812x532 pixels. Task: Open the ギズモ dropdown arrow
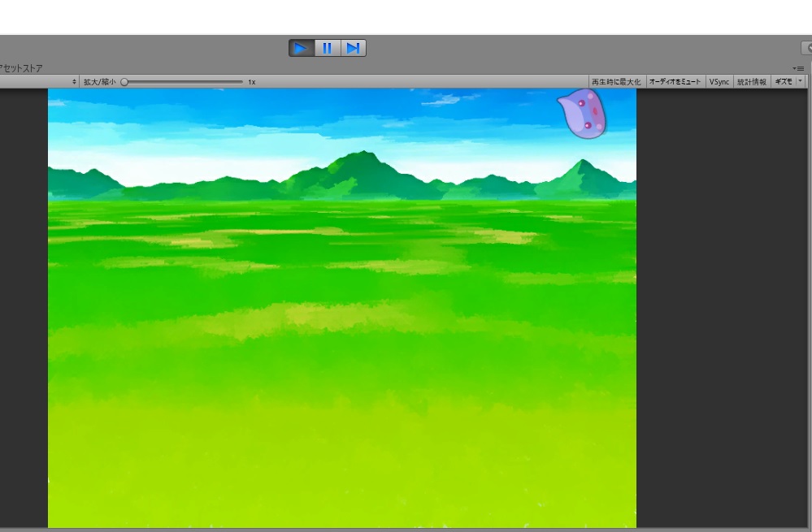pos(801,81)
